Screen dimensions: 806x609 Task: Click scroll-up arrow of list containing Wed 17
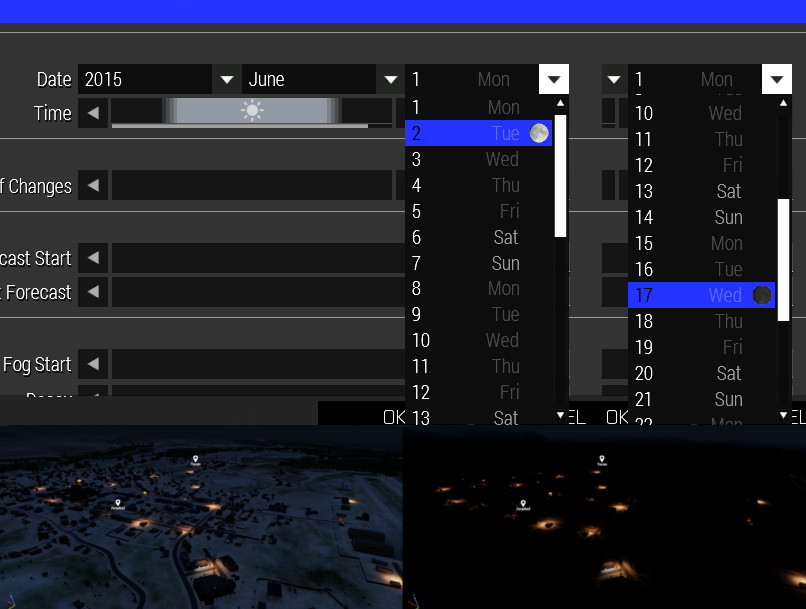(784, 102)
